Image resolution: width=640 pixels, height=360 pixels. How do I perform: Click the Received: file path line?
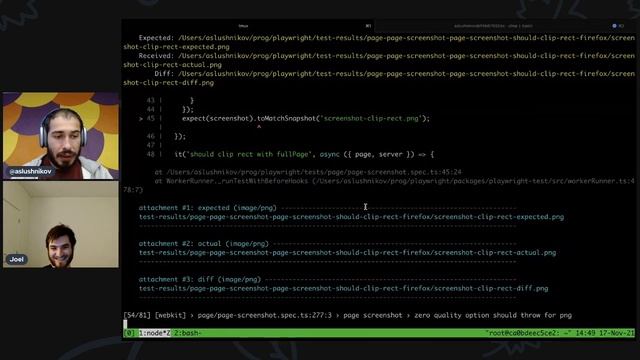387,56
